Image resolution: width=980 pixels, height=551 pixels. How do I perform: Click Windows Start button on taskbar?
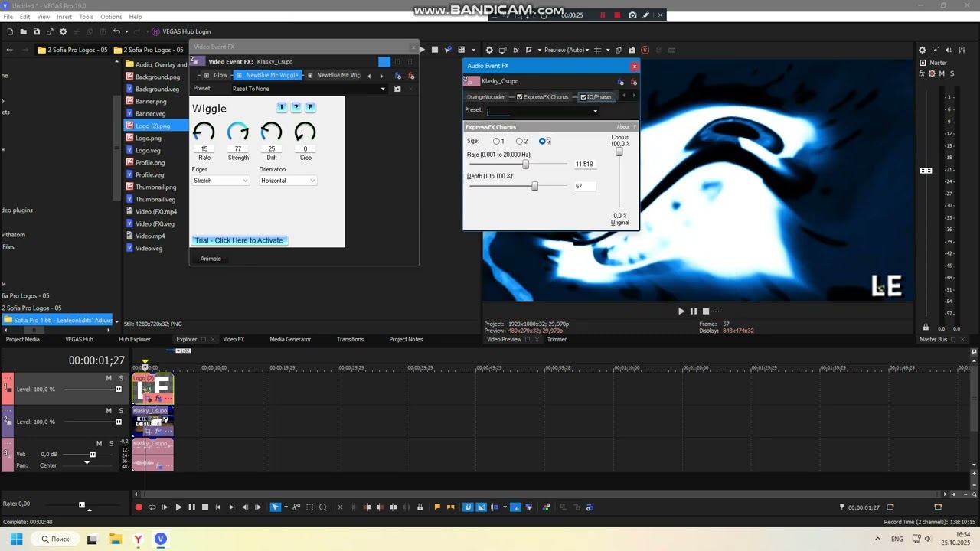pyautogui.click(x=16, y=539)
